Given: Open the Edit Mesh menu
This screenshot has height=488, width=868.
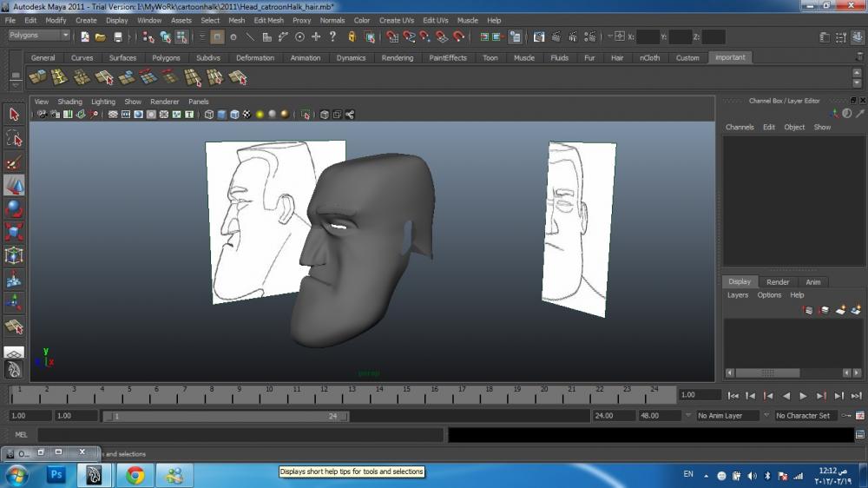Looking at the screenshot, I should click(268, 20).
